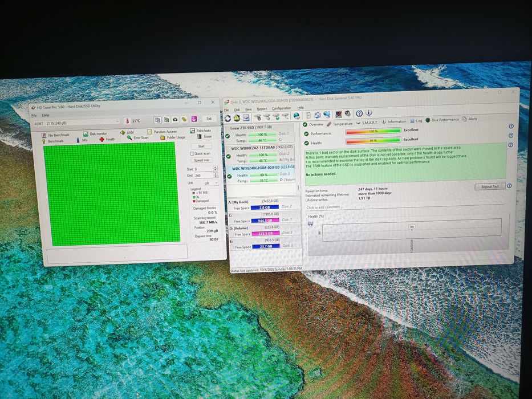This screenshot has width=532, height=399.
Task: Select the WDC WD80EZAZ-11TDBA0 disk entry
Action: pos(261,154)
